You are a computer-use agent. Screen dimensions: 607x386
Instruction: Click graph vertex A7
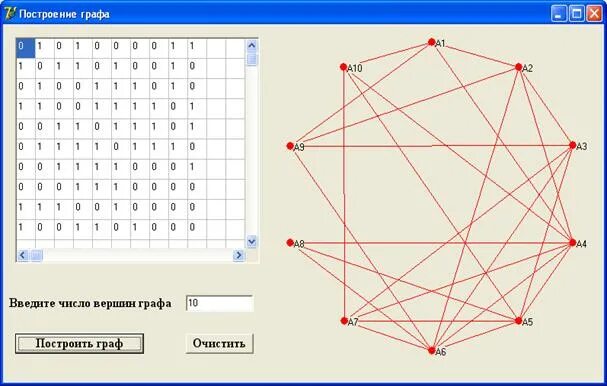click(344, 321)
